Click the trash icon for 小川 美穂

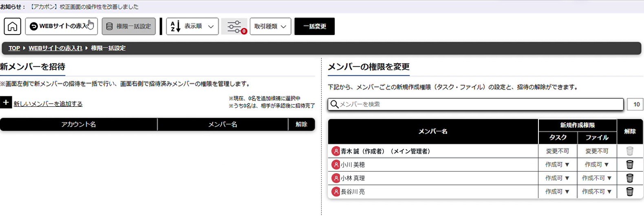pyautogui.click(x=630, y=165)
